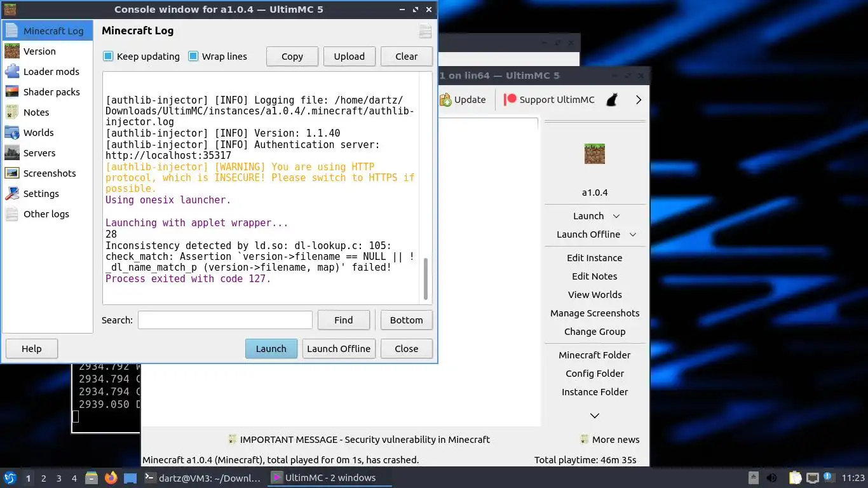
Task: Open the Launch dropdown arrow
Action: pos(616,216)
